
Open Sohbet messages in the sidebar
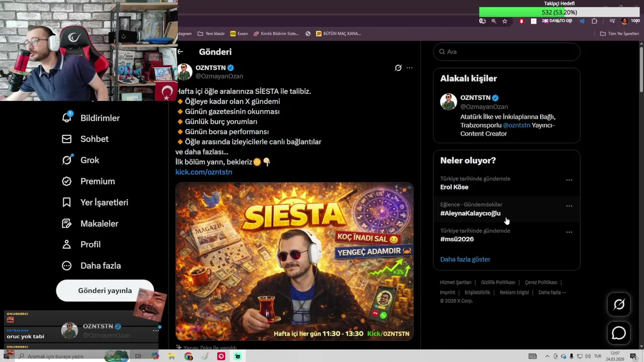pyautogui.click(x=85, y=139)
